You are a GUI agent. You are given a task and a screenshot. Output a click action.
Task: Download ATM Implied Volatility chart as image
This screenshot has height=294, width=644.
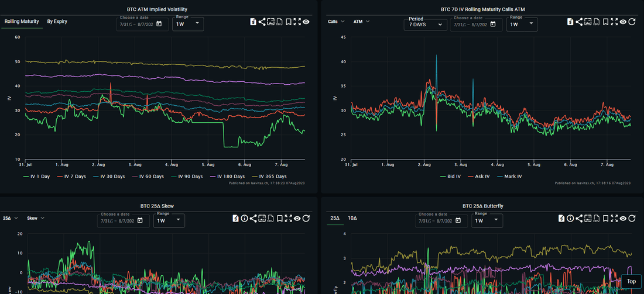270,22
